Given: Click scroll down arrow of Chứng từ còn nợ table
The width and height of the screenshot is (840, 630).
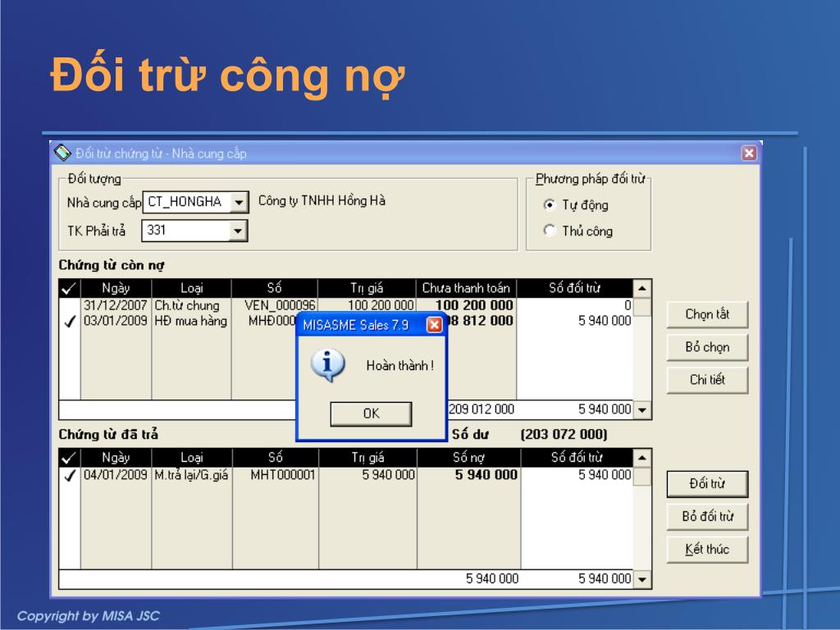Looking at the screenshot, I should point(641,410).
